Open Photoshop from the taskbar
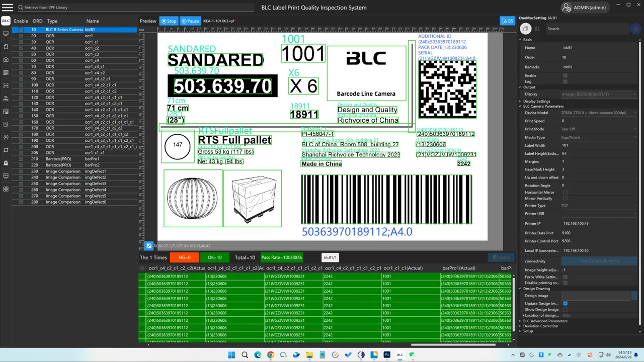Image resolution: width=644 pixels, height=362 pixels. click(x=386, y=355)
